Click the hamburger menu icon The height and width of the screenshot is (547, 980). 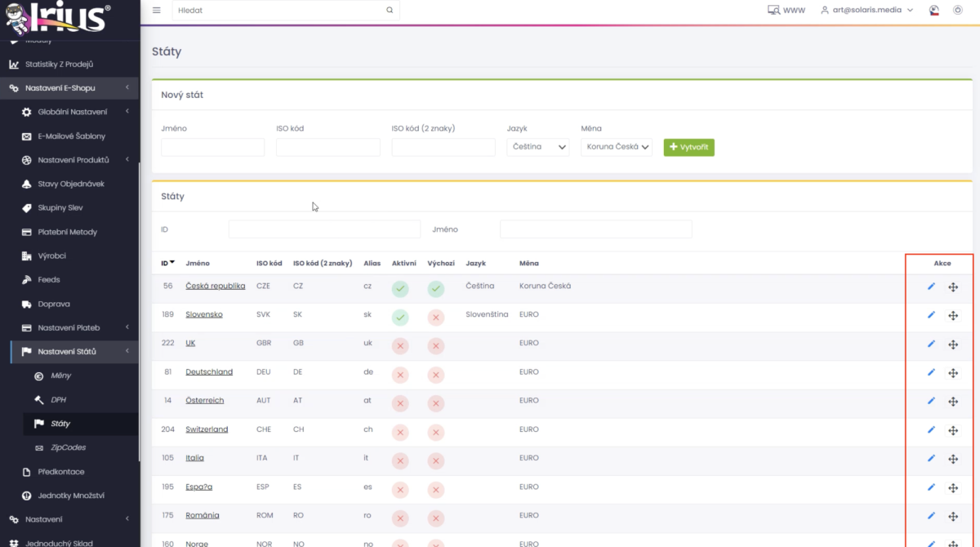(157, 11)
